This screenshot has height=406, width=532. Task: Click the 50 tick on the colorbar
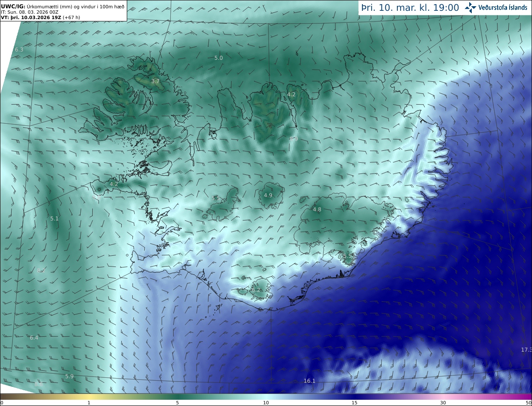coord(528,403)
